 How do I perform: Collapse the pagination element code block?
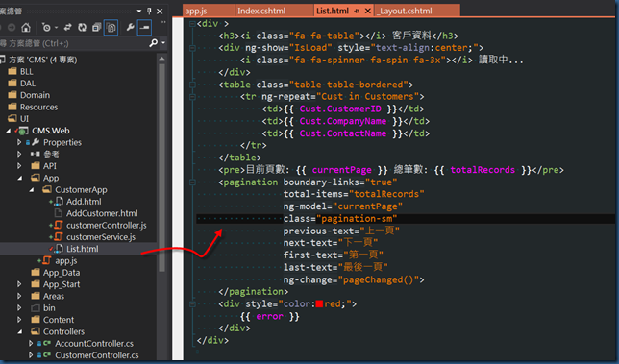[192, 182]
